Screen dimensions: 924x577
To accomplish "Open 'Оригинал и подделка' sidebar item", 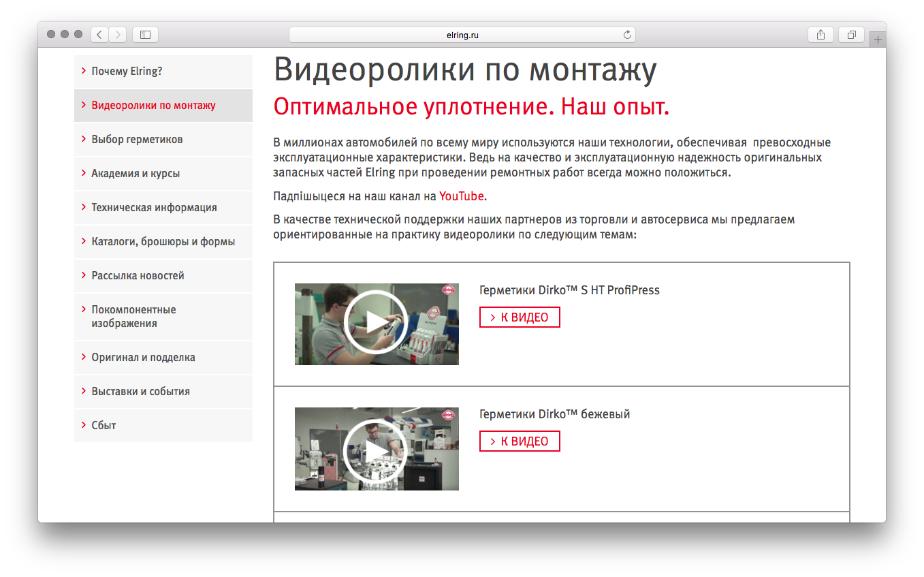I will [163, 358].
